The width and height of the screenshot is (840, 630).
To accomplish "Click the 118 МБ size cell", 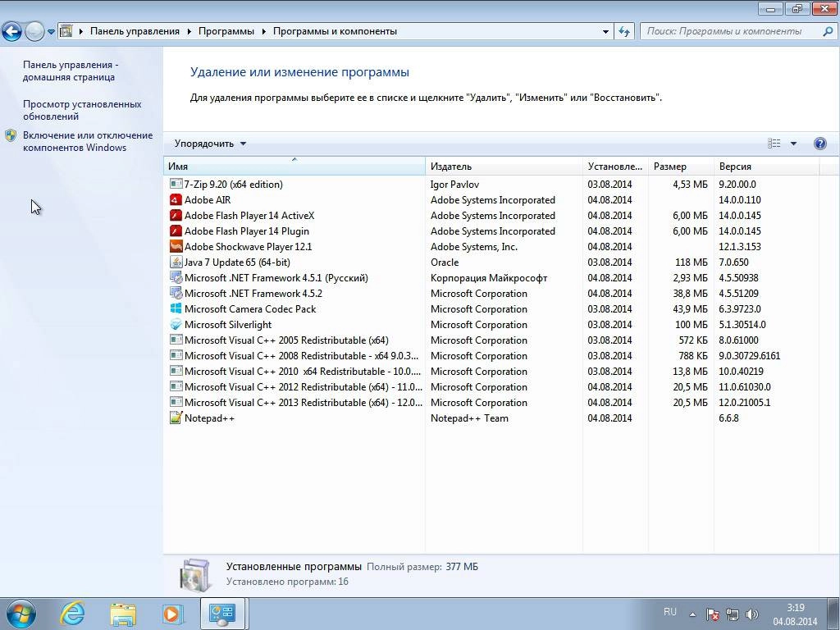I will 691,262.
